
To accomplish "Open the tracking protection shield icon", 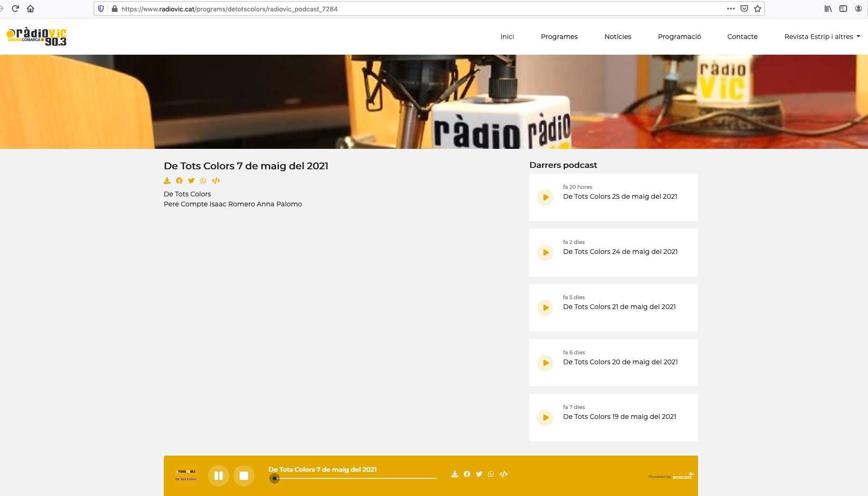I will pos(101,9).
